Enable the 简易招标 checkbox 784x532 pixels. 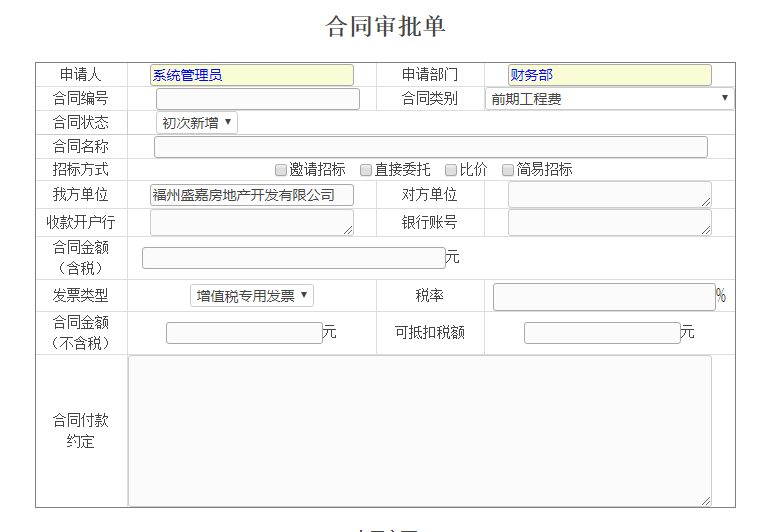509,170
